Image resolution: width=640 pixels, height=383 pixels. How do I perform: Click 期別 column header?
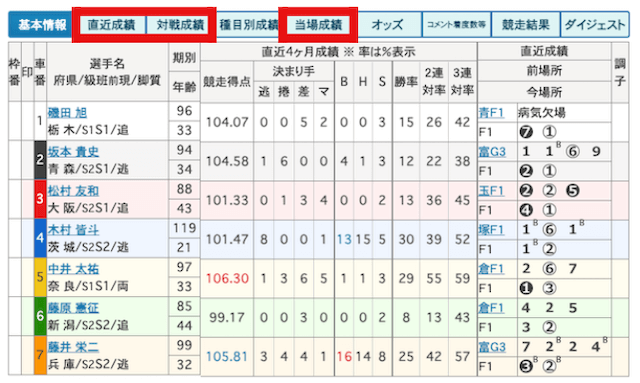pyautogui.click(x=184, y=58)
